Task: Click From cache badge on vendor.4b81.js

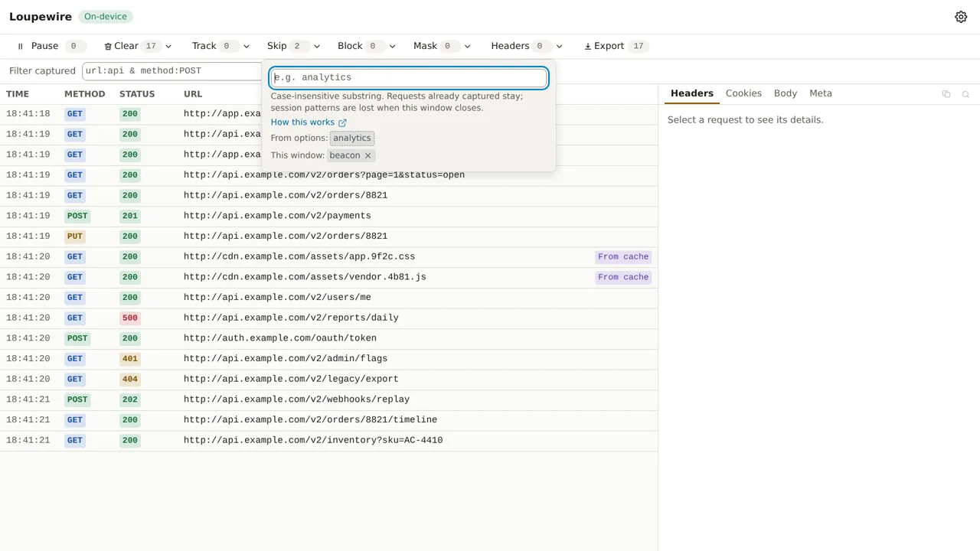Action: pos(623,277)
